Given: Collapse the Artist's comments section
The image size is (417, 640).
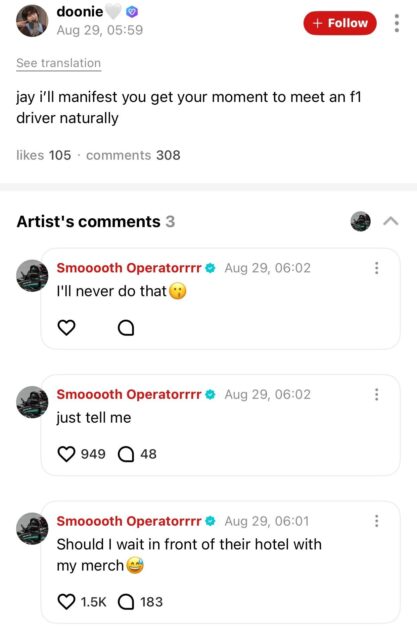Looking at the screenshot, I should 391,221.
